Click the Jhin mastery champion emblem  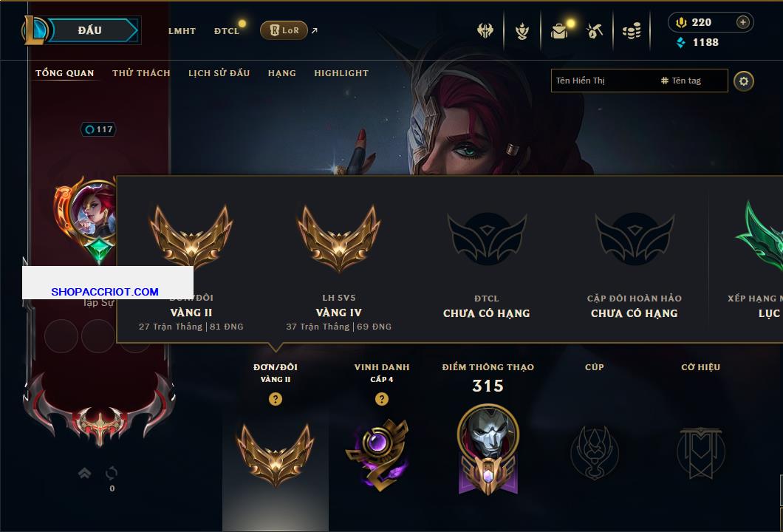[x=488, y=449]
